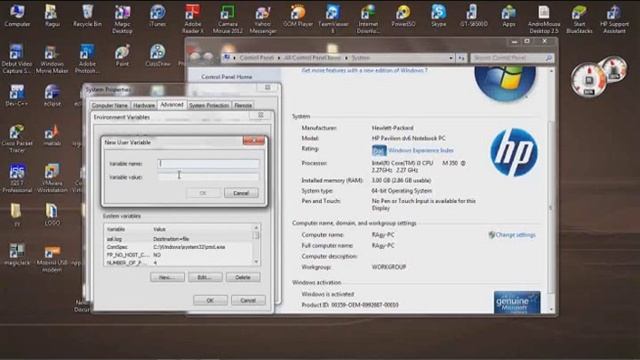Open the Camera Mouse 2012 icon
Image resolution: width=640 pixels, height=360 pixels.
(x=227, y=19)
